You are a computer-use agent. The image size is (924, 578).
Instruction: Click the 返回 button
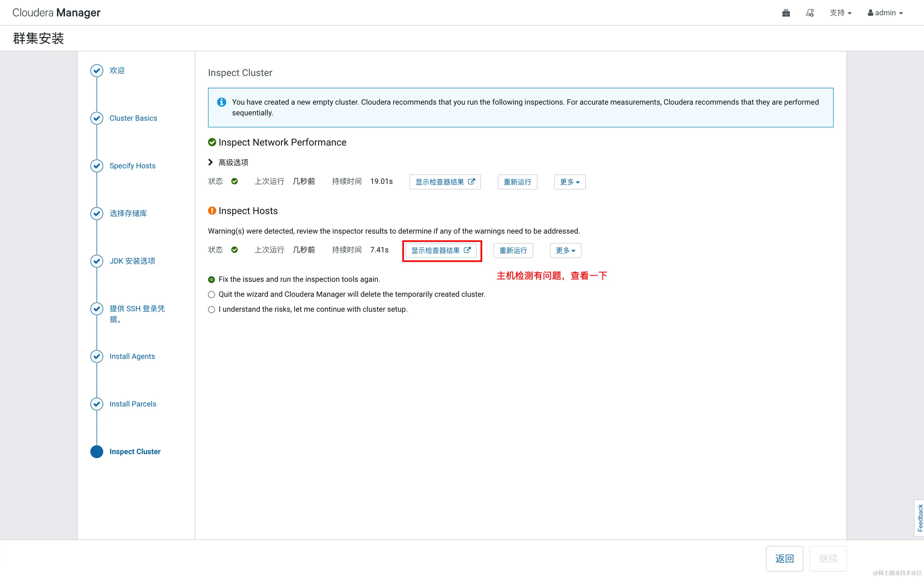(x=784, y=558)
